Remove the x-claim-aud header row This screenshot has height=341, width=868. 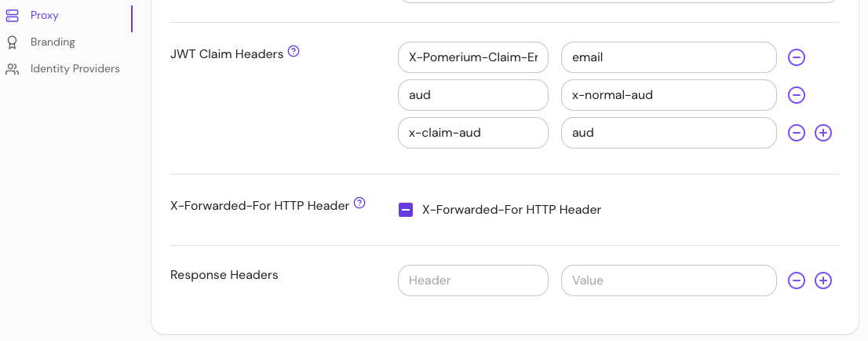click(x=797, y=133)
